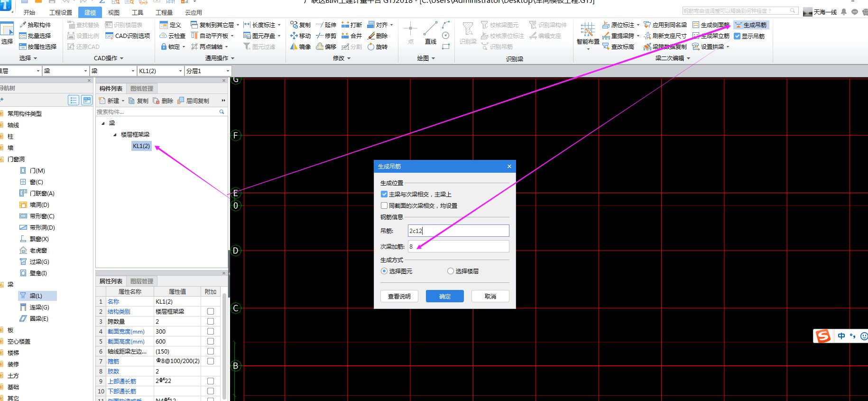The width and height of the screenshot is (868, 401).
Task: Select 梁(L) in the navigation tree
Action: [x=37, y=296]
